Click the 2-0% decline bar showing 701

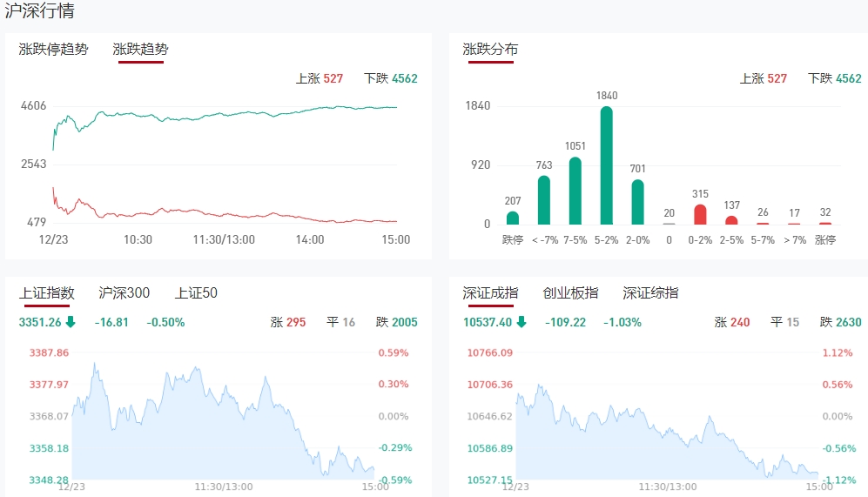point(637,202)
